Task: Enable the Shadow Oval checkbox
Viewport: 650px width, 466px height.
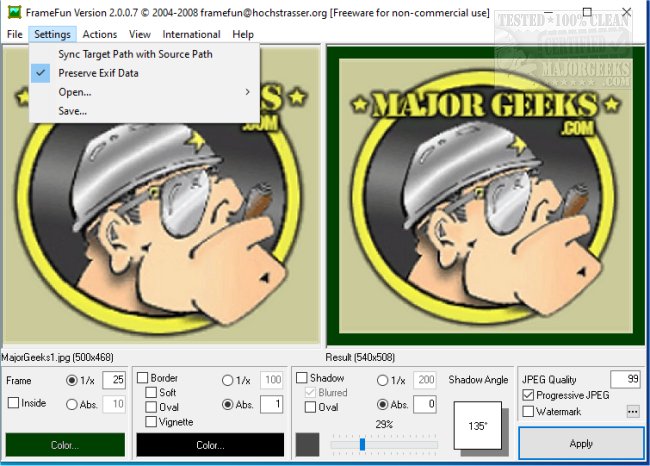Action: point(310,407)
